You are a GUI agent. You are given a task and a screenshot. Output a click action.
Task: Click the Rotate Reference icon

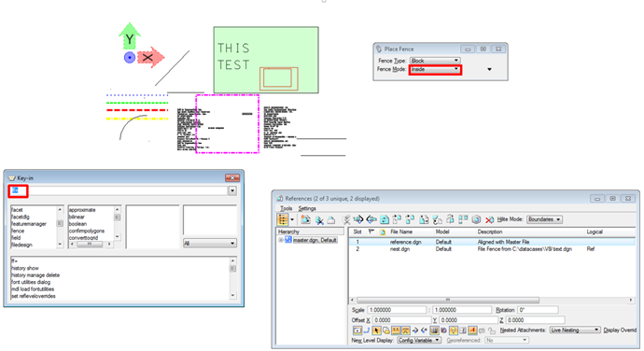tap(438, 220)
